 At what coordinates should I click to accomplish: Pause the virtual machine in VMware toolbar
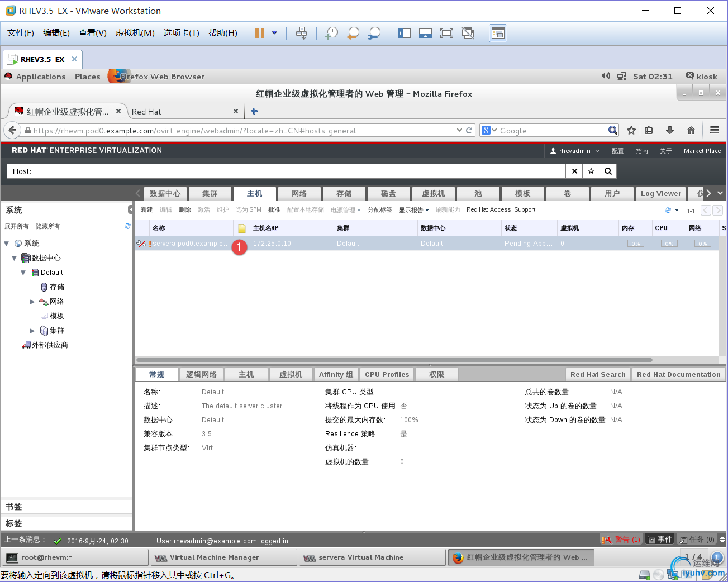point(260,33)
